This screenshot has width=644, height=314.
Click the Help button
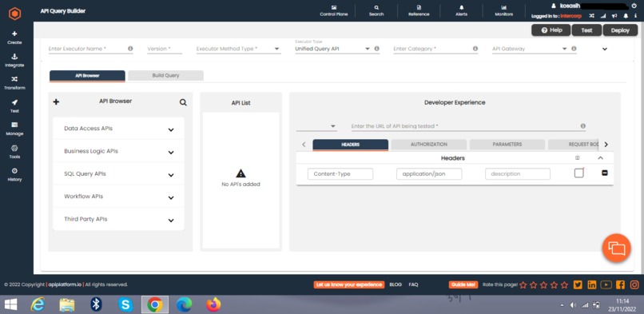(551, 30)
